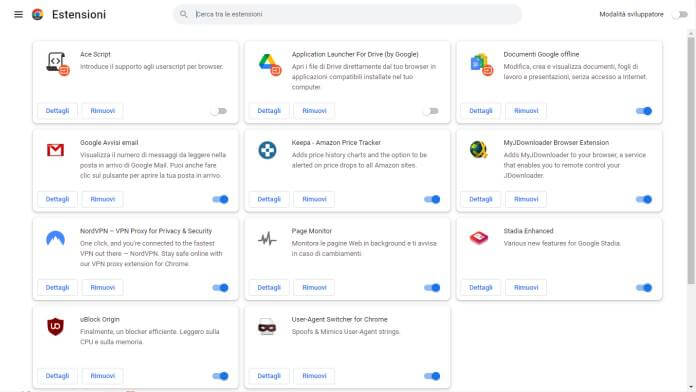Click Rimuovi for Stadia Enhanced
This screenshot has height=392, width=696.
[526, 287]
